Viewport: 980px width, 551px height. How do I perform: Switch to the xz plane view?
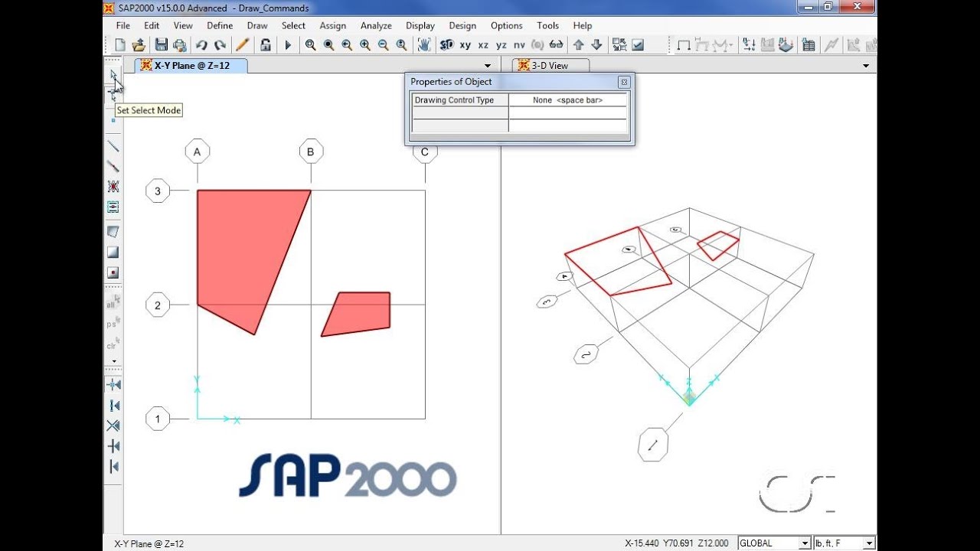(483, 45)
